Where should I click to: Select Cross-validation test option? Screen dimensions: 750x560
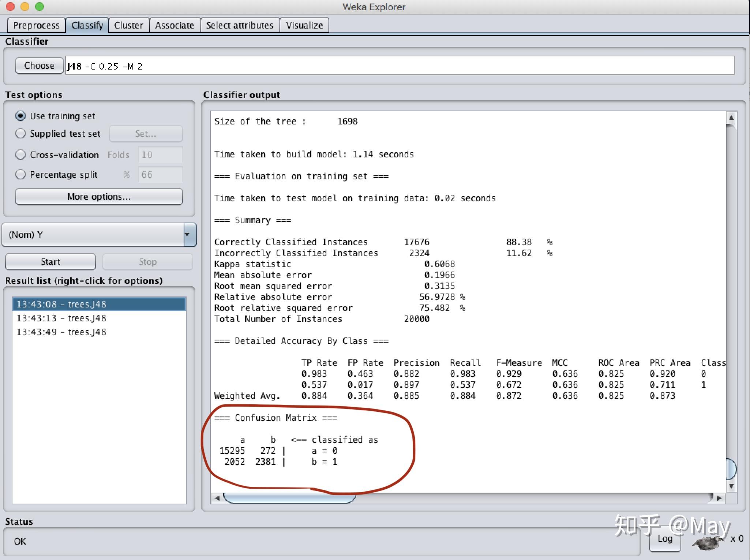coord(21,155)
